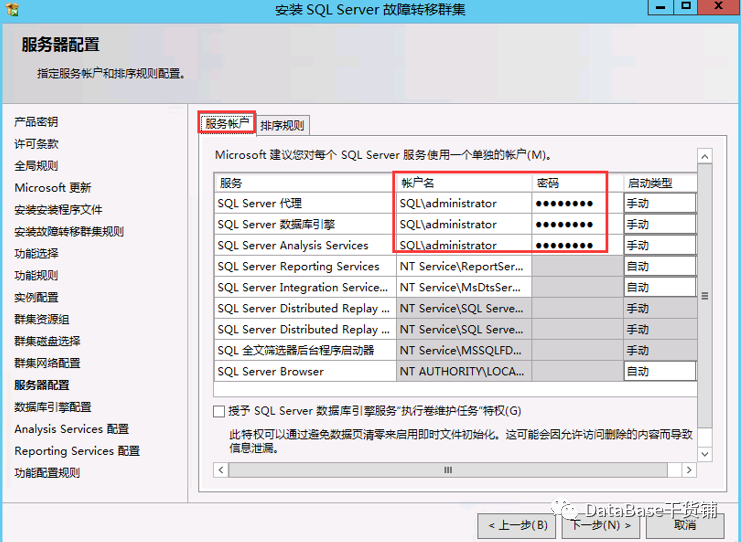
Task: Click password field for SQL Server 代理
Action: (x=577, y=203)
